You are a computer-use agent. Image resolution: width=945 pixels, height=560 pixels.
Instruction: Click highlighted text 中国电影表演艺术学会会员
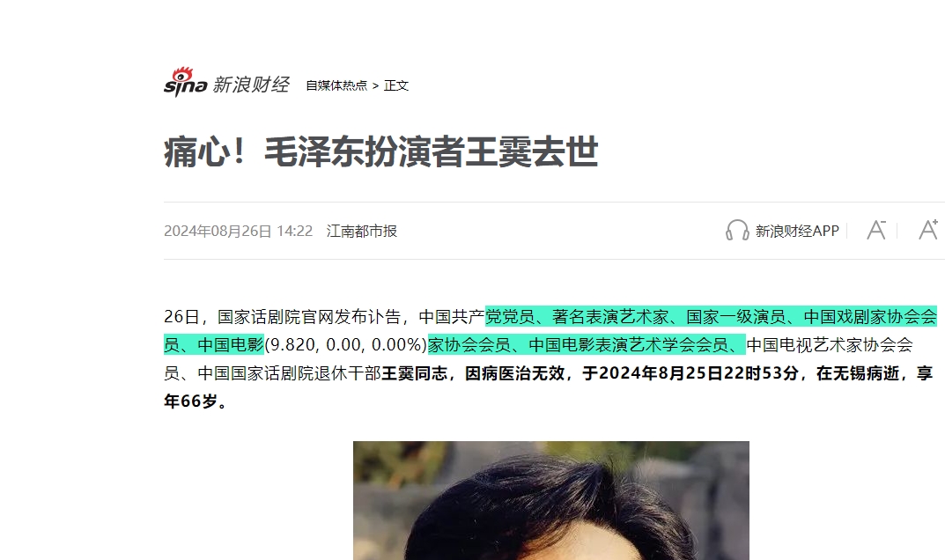point(629,345)
